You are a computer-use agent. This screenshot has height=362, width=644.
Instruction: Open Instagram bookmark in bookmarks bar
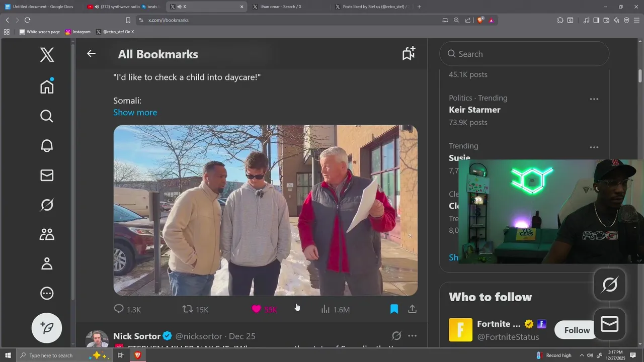78,32
